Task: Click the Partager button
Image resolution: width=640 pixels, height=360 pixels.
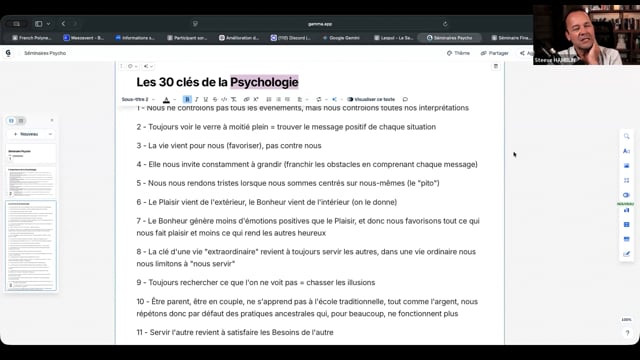Action: 495,53
